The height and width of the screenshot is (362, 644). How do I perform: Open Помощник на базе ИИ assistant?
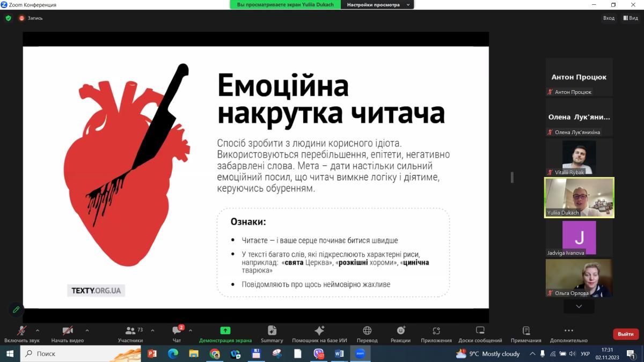point(319,334)
